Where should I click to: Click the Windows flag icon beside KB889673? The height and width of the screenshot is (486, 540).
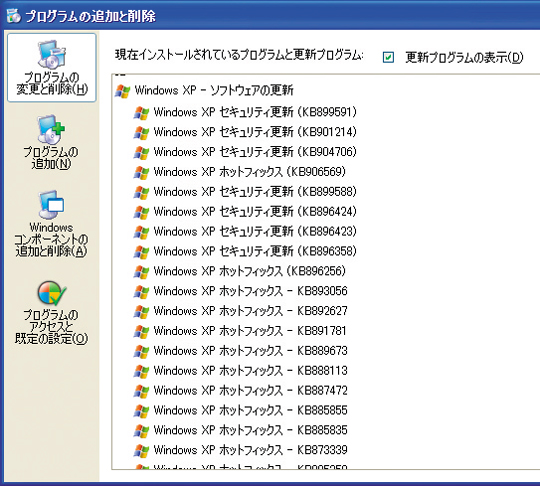click(x=141, y=351)
